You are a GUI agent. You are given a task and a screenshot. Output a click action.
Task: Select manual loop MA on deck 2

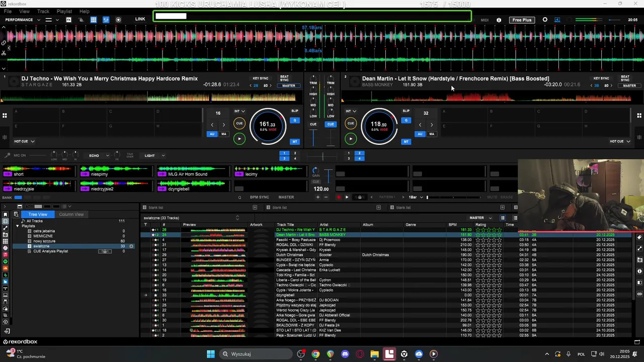click(x=432, y=134)
